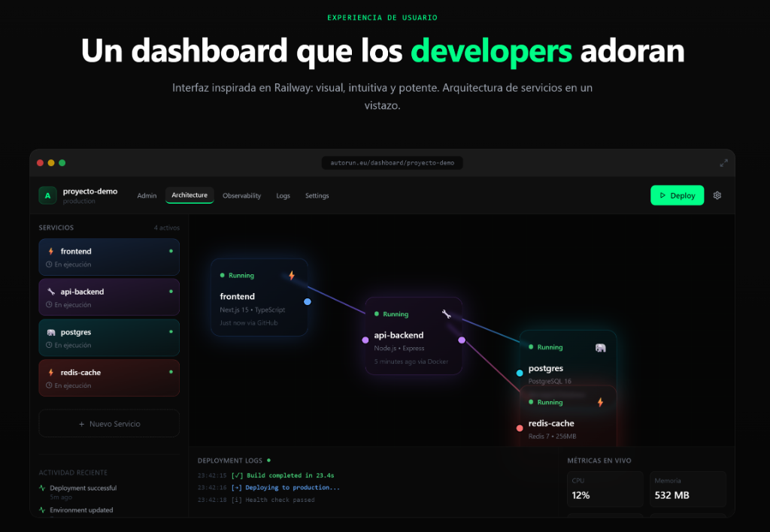Click the Running status on redis-cache node
The height and width of the screenshot is (532, 770).
pyautogui.click(x=546, y=402)
